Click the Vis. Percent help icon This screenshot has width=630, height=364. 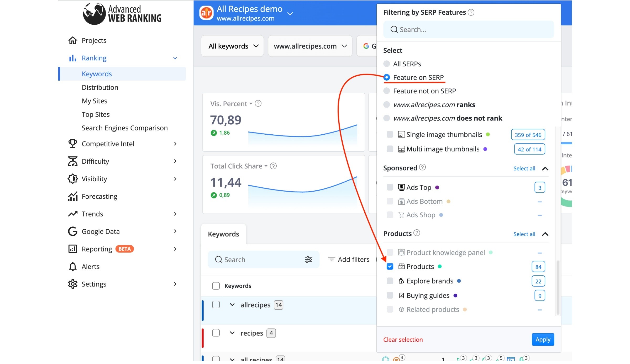click(258, 104)
